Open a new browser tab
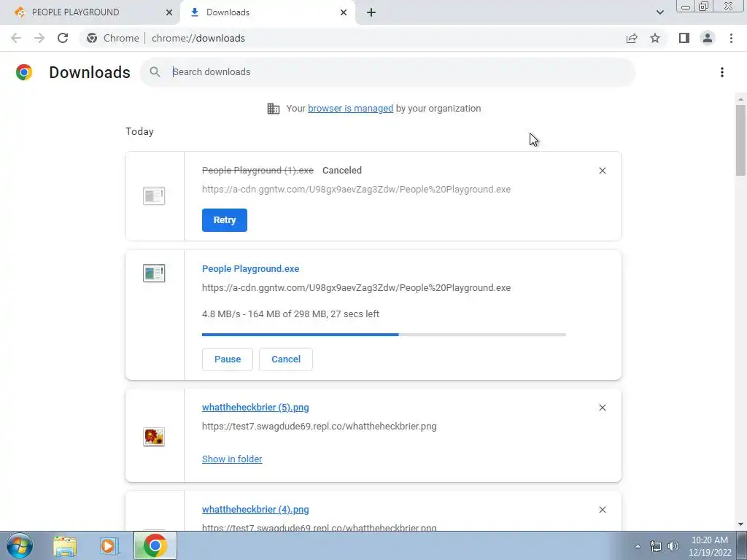This screenshot has width=747, height=560. [x=371, y=12]
